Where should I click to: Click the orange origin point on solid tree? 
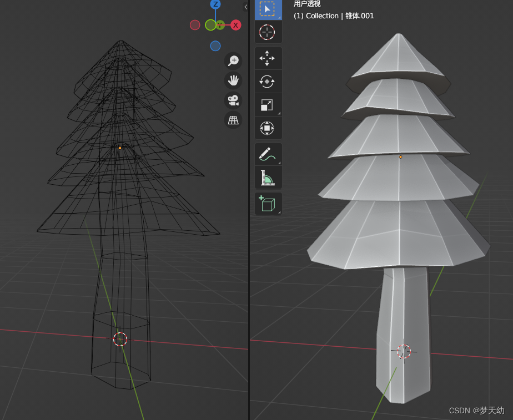pyautogui.click(x=400, y=157)
